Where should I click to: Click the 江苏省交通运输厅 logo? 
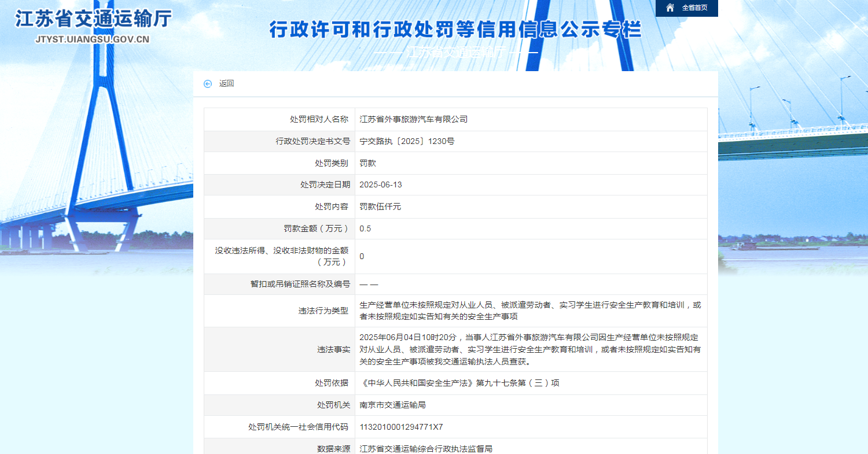pos(93,19)
